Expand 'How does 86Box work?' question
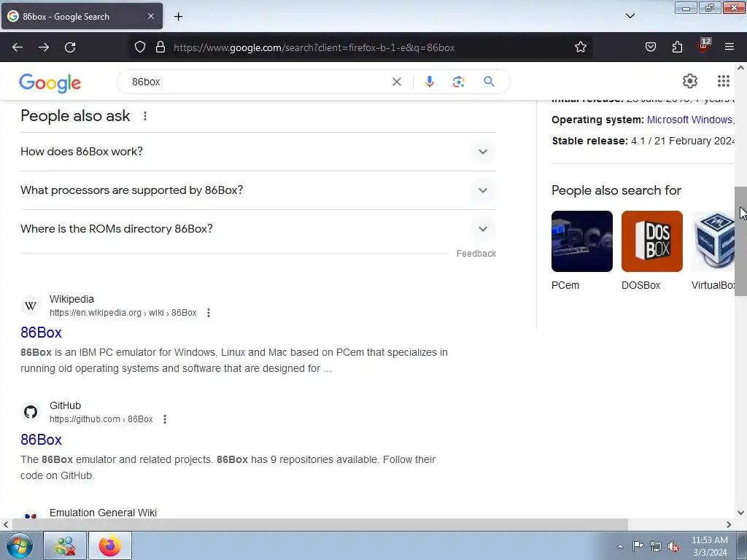The width and height of the screenshot is (747, 560). coord(258,152)
